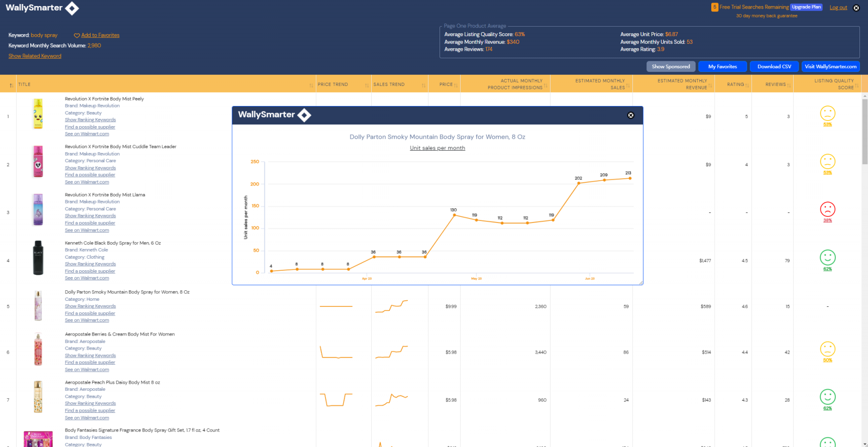Open My Favorites
Viewport: 868px width, 447px height.
[722, 66]
